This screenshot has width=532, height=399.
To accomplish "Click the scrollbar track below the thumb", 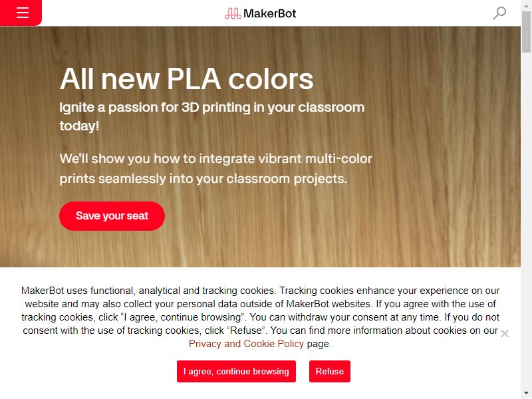I will [526, 221].
